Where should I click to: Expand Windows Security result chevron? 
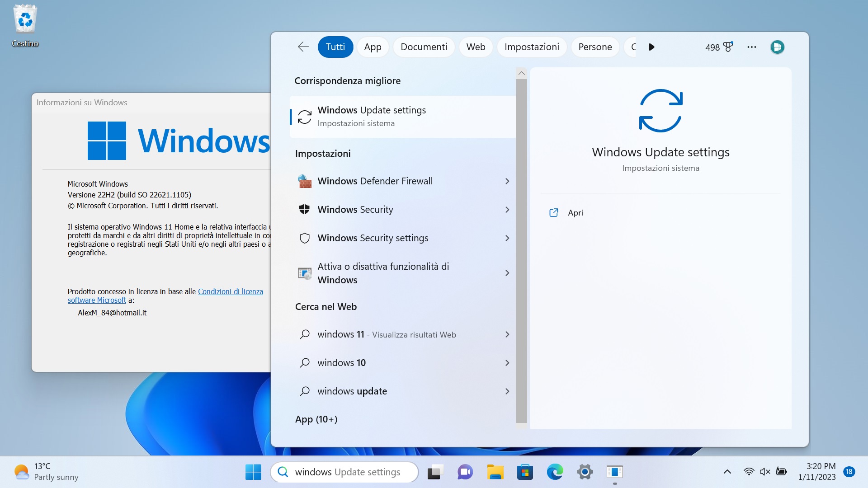coord(507,210)
